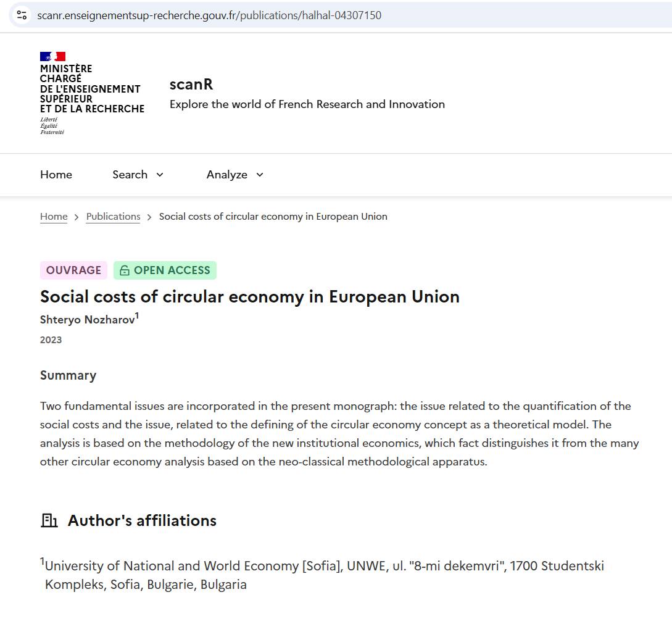Go to Home in the navigation bar
Screen dimensions: 672x621
pos(56,175)
